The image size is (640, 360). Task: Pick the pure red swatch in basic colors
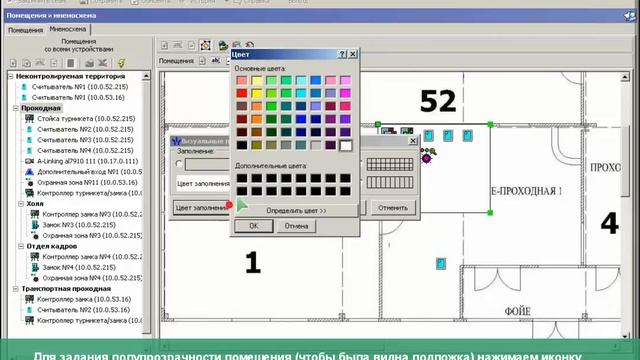click(242, 93)
